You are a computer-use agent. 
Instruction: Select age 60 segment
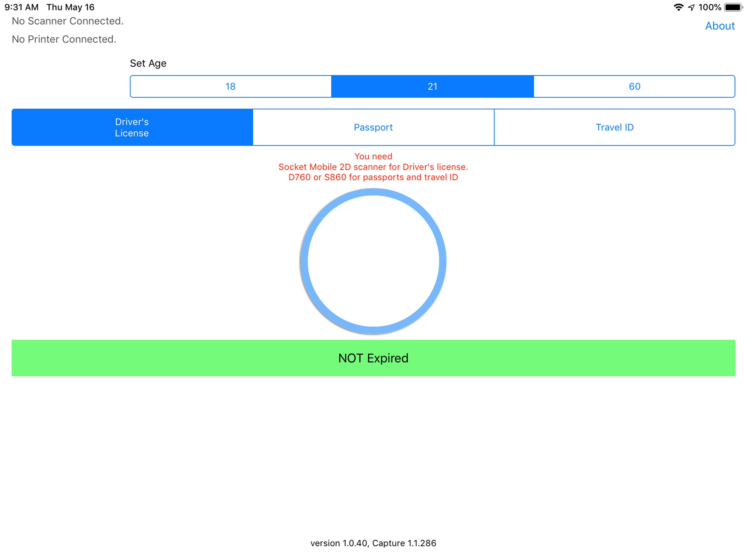coord(634,86)
